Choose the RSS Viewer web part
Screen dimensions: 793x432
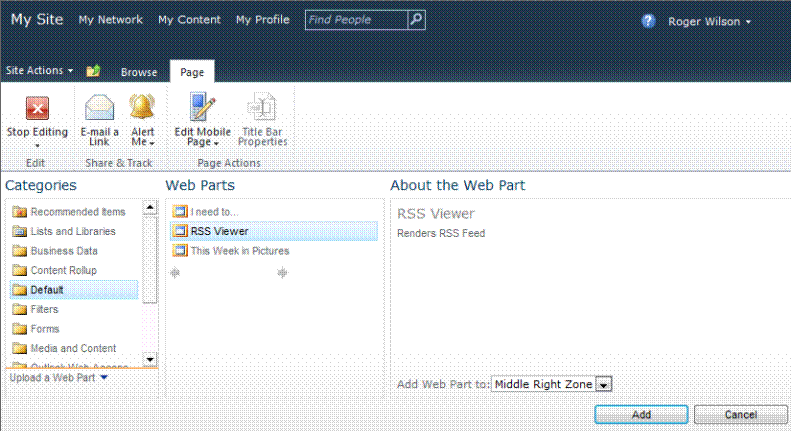(x=274, y=231)
